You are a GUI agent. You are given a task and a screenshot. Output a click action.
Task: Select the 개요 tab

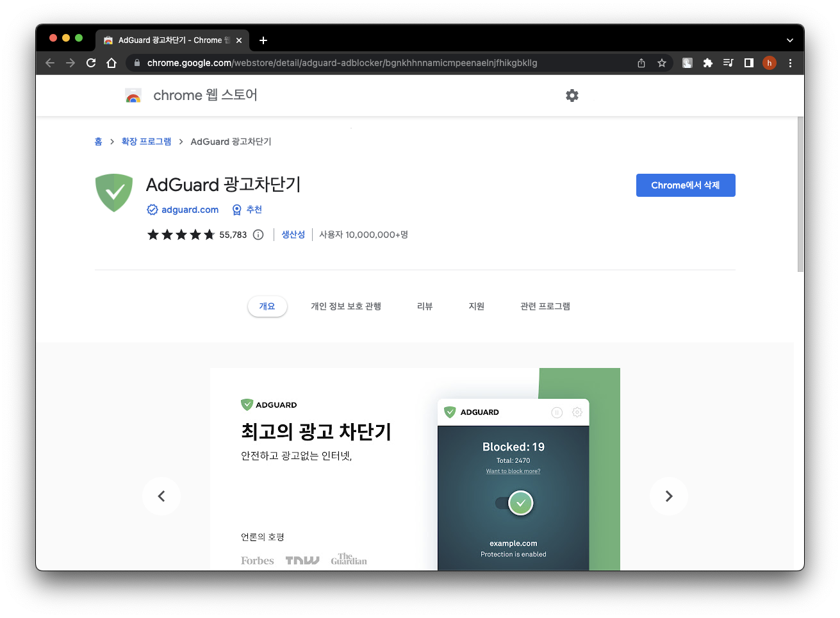pos(267,306)
